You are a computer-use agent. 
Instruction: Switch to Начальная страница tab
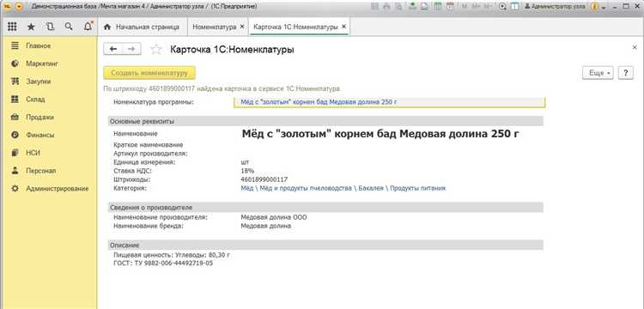click(x=143, y=27)
